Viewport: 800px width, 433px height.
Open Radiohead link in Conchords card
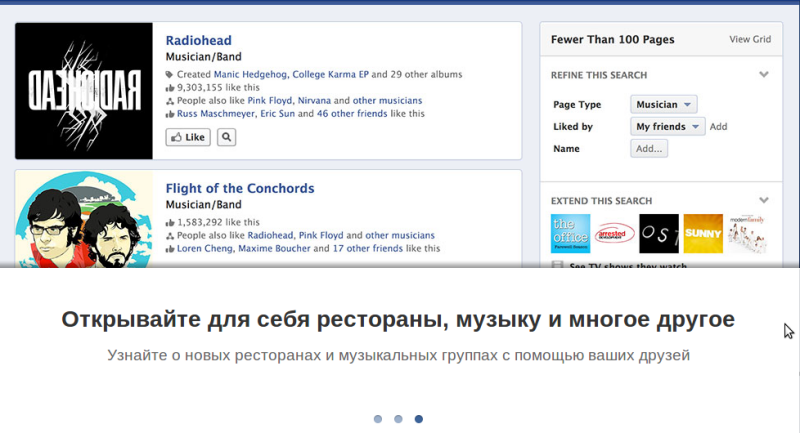(x=270, y=235)
